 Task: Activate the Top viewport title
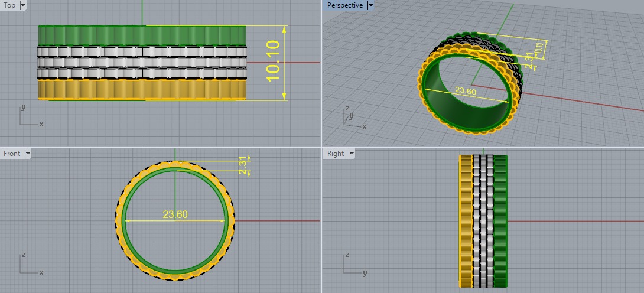click(9, 5)
